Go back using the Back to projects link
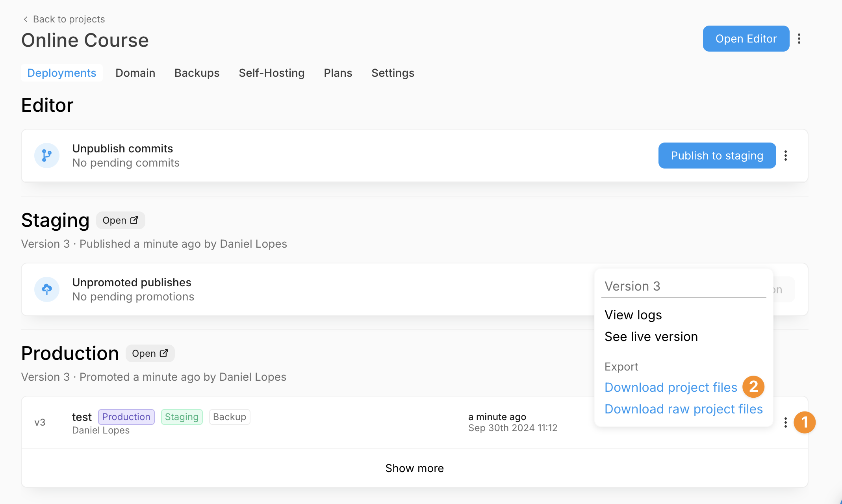842x504 pixels. (x=69, y=19)
